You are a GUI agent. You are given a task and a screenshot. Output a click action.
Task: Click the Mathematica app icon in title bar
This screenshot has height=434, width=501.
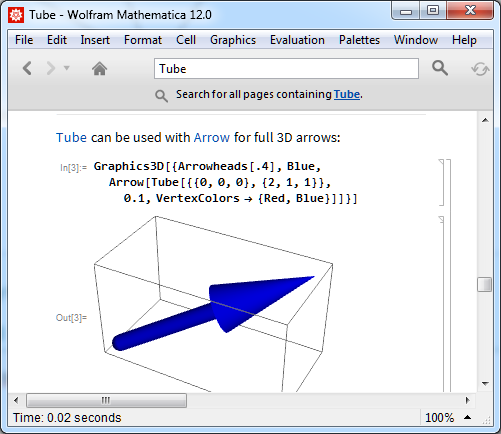16,15
